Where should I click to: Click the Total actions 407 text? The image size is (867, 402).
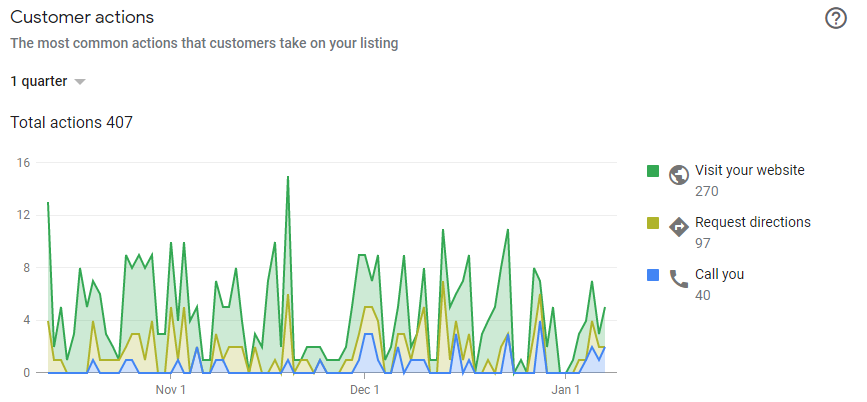click(x=72, y=122)
